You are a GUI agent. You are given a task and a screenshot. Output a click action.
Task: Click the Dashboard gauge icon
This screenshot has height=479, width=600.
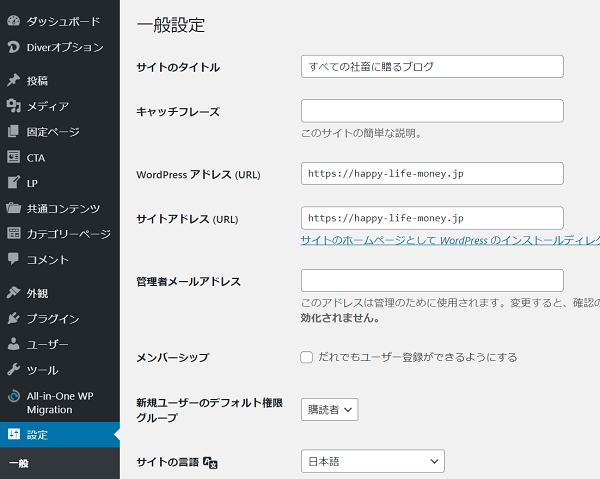click(13, 21)
